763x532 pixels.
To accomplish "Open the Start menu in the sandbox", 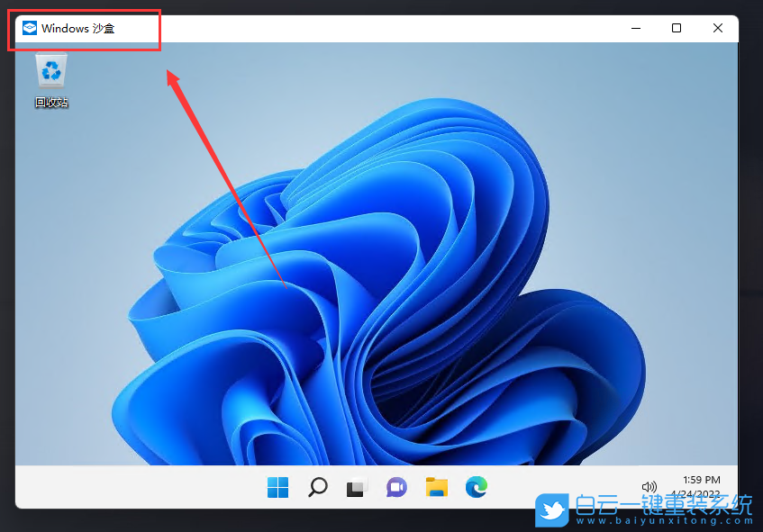I will coord(277,486).
